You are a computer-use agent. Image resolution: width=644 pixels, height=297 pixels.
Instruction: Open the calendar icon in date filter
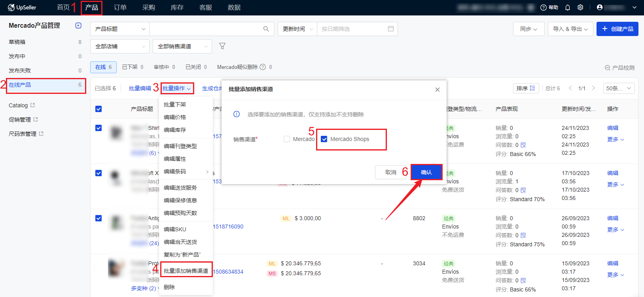(x=391, y=29)
